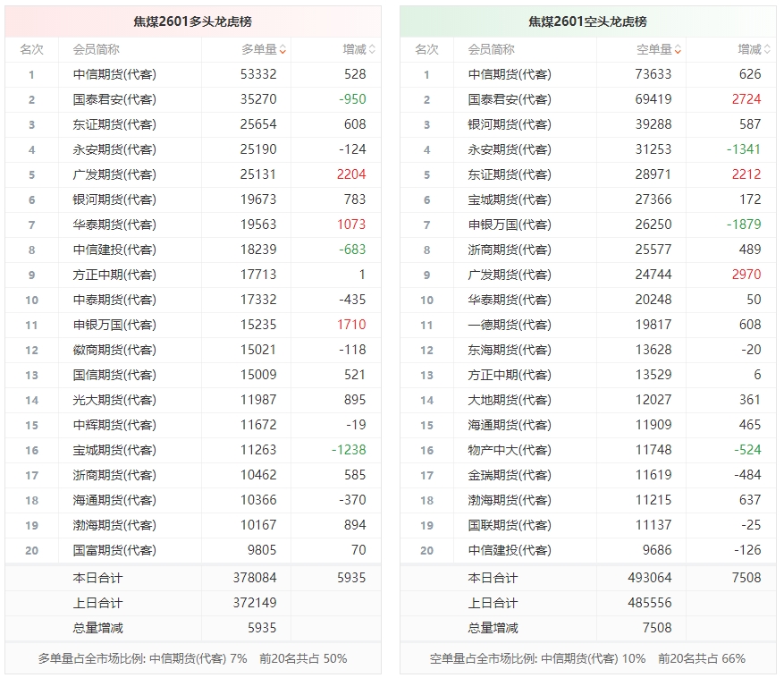The width and height of the screenshot is (784, 678).
Task: Select 中信期货(代客) in the long ranking
Action: click(114, 74)
